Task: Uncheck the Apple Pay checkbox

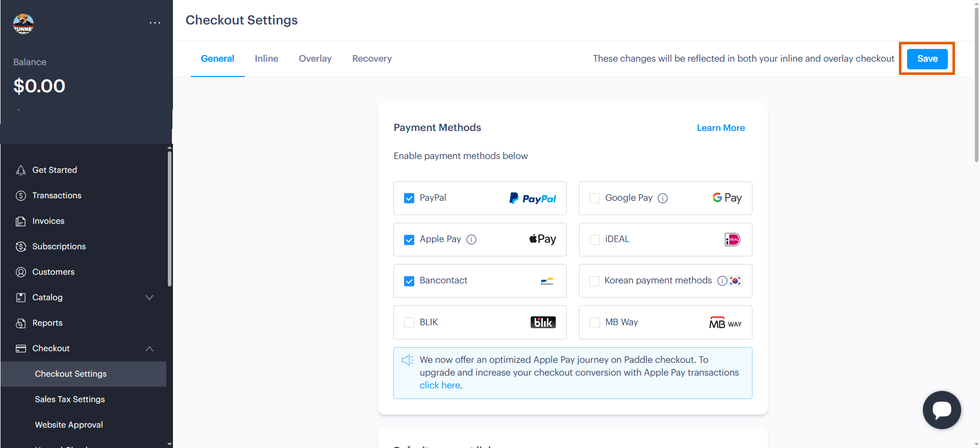Action: (409, 240)
